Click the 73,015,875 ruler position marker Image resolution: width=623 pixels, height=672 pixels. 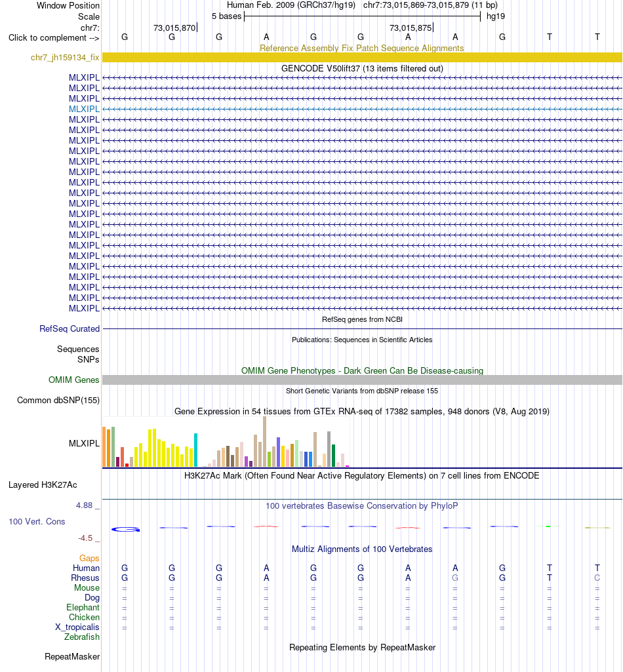(411, 28)
